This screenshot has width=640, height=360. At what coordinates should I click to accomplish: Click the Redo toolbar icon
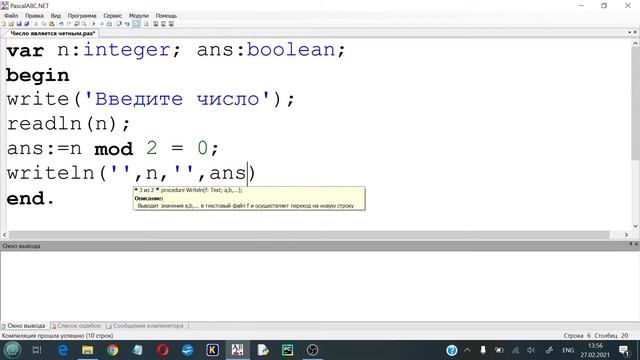pos(69,24)
